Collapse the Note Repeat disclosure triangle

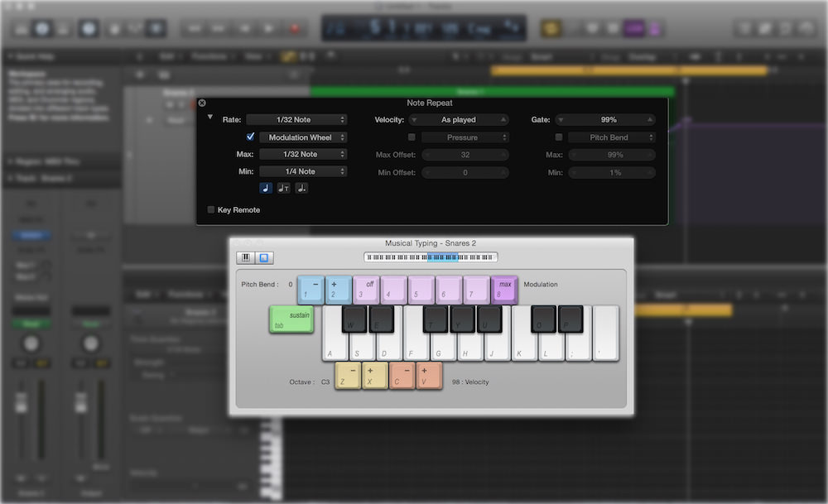pos(210,117)
